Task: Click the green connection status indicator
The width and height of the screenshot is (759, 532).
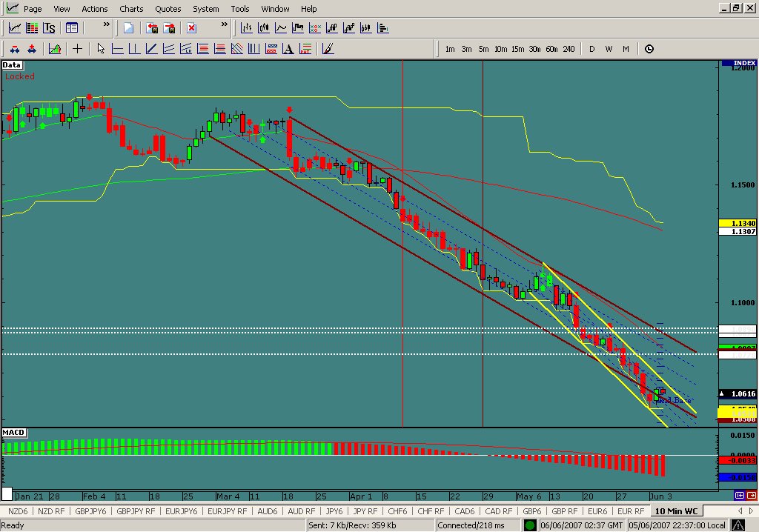Action: click(x=530, y=525)
